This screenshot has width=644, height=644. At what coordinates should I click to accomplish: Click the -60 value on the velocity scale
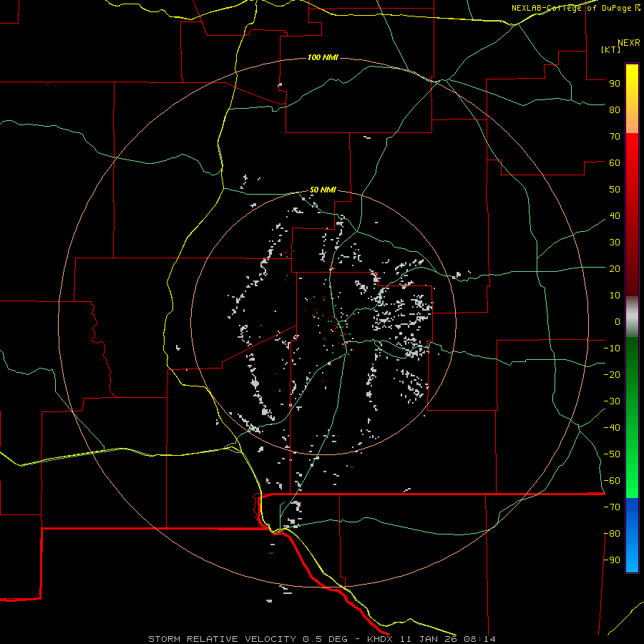[x=612, y=481]
